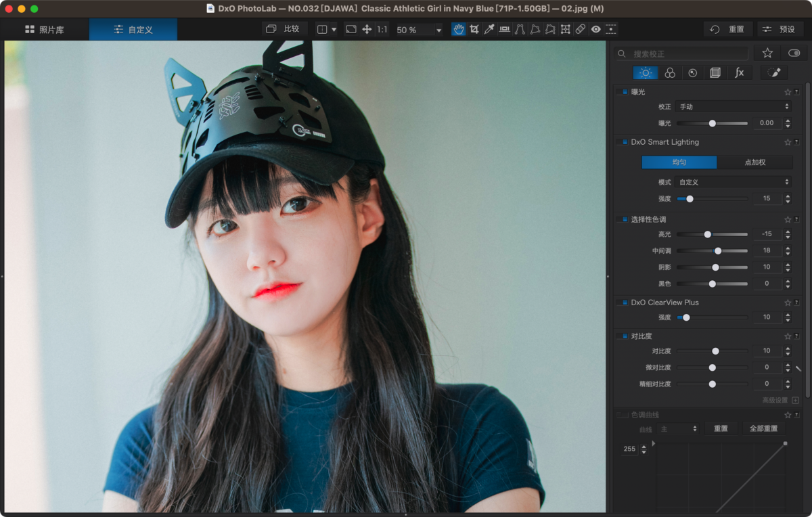Toggle 色调曲线 tone curve on/off

pyautogui.click(x=624, y=415)
